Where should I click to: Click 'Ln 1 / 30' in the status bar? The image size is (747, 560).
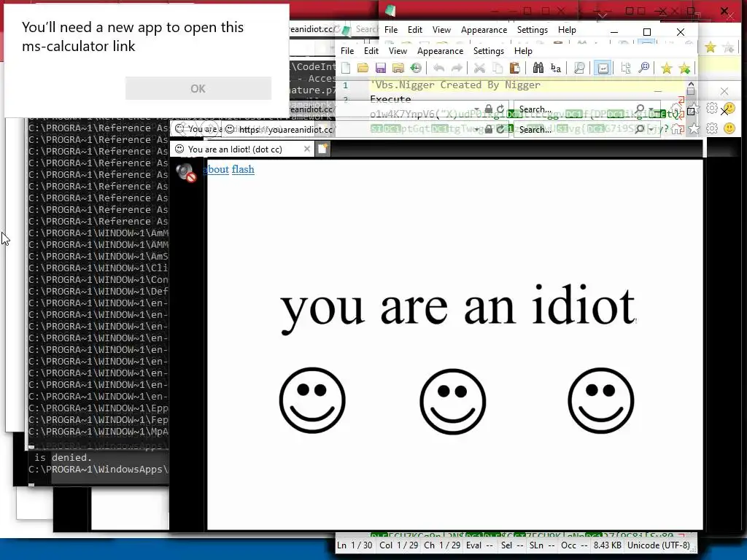click(355, 545)
